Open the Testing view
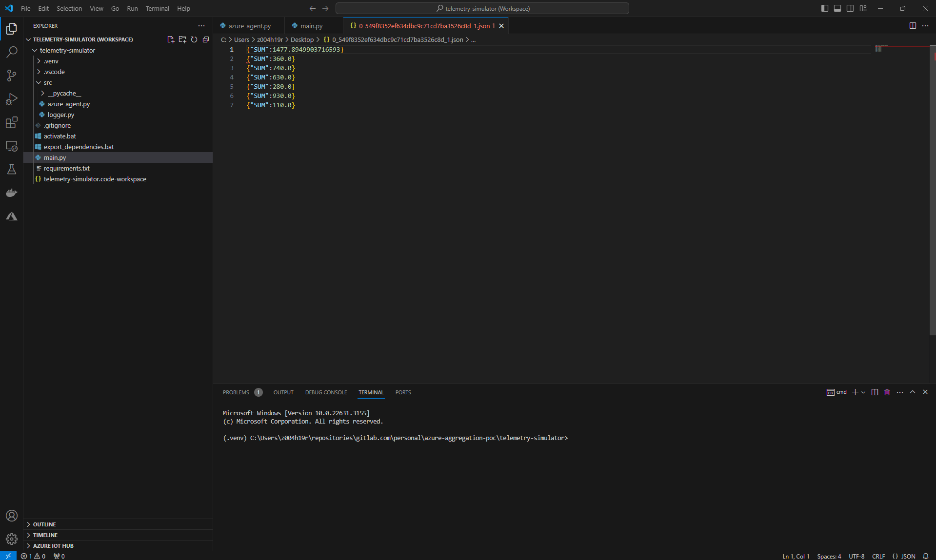The height and width of the screenshot is (560, 936). 11,169
